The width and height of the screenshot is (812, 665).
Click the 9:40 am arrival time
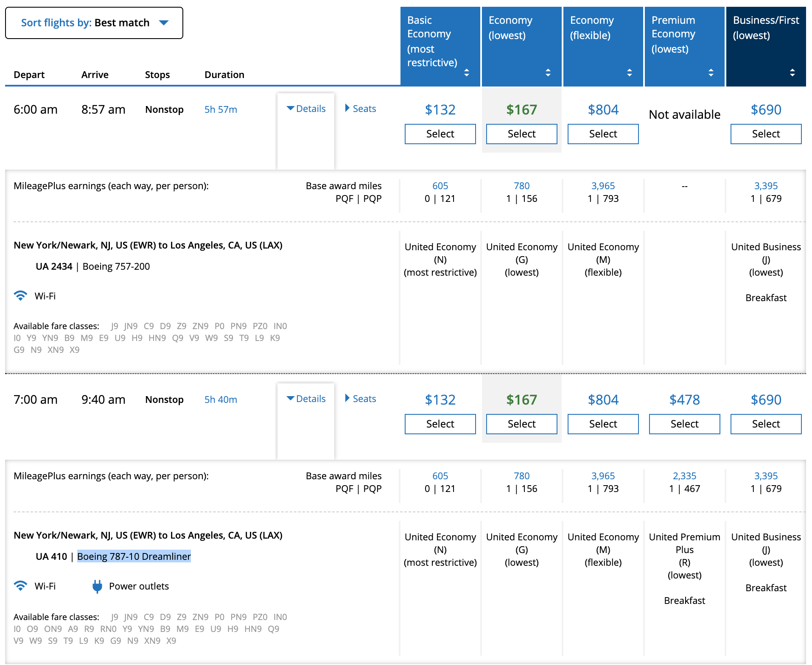(x=104, y=400)
